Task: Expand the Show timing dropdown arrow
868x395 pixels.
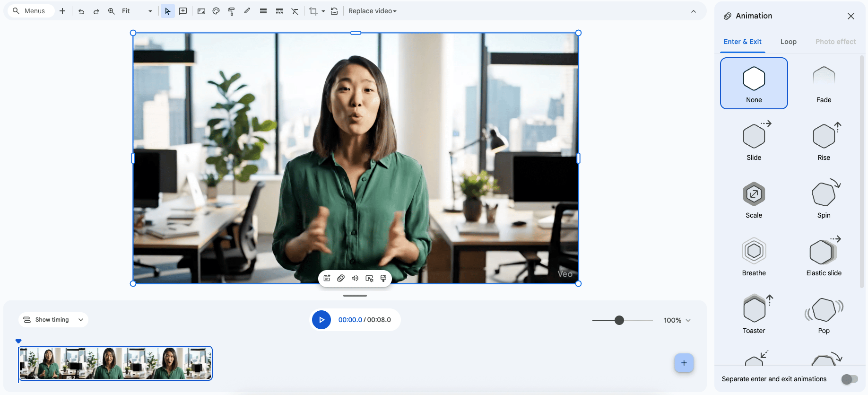Action: point(81,320)
